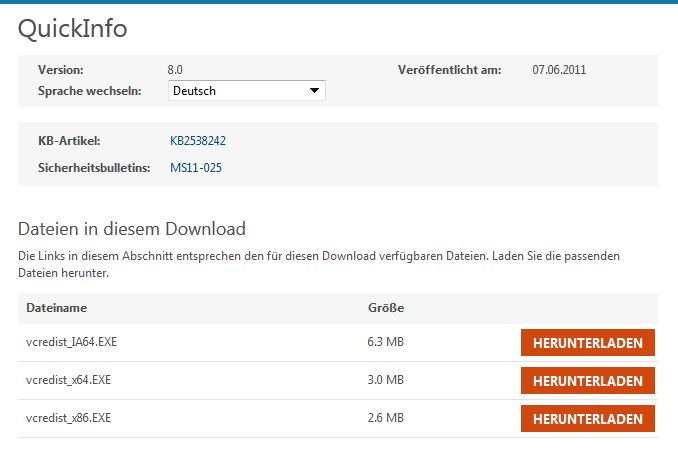Screen dimensions: 678x454
Task: Select the vcredist_IA64.EXE file name
Action: (x=71, y=343)
